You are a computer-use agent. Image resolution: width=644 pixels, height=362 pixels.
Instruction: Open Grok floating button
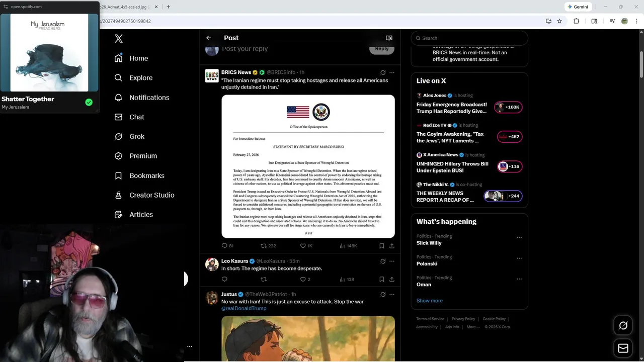click(x=623, y=326)
